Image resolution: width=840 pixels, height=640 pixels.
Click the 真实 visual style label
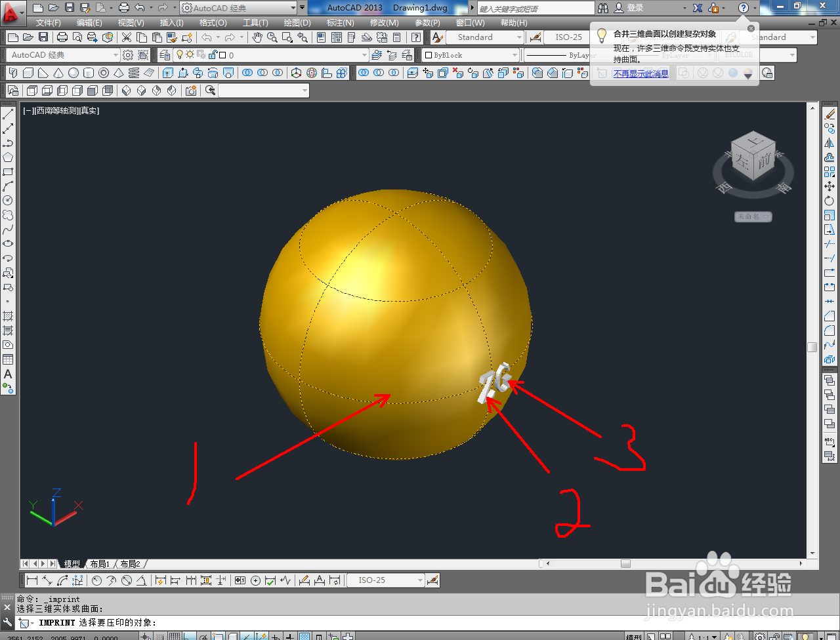pos(89,111)
